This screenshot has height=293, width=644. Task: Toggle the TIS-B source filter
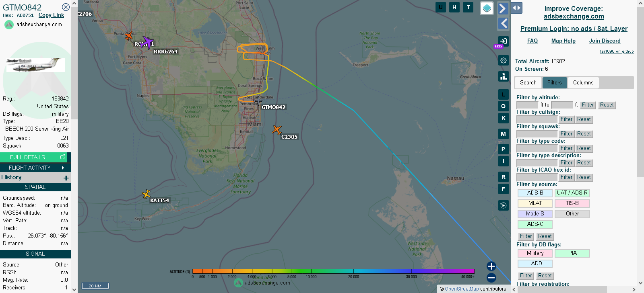(x=572, y=203)
